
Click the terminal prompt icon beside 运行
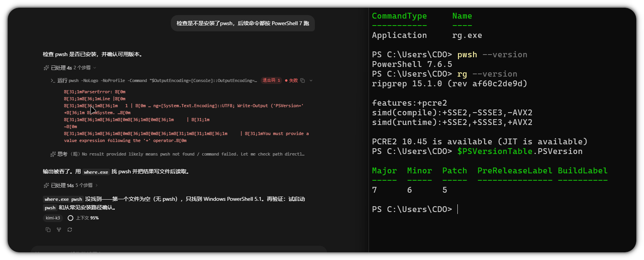coord(53,80)
